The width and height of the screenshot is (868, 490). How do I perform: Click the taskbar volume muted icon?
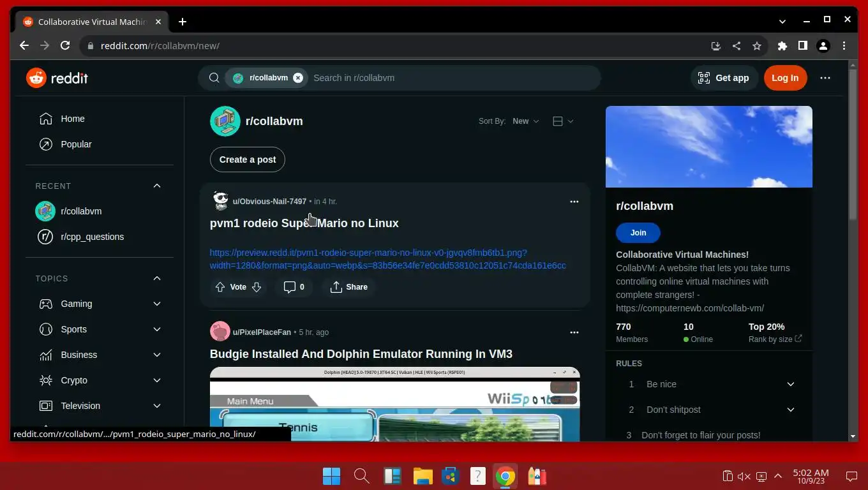[x=744, y=476]
